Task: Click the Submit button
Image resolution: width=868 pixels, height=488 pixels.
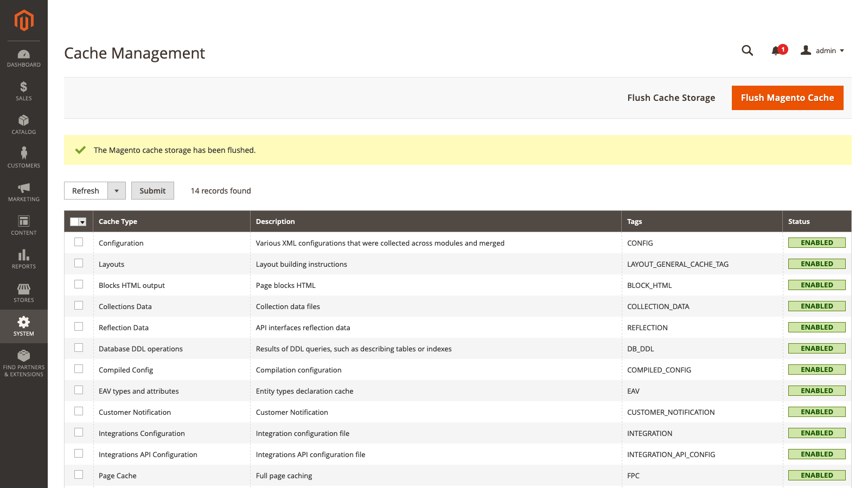Action: (152, 191)
